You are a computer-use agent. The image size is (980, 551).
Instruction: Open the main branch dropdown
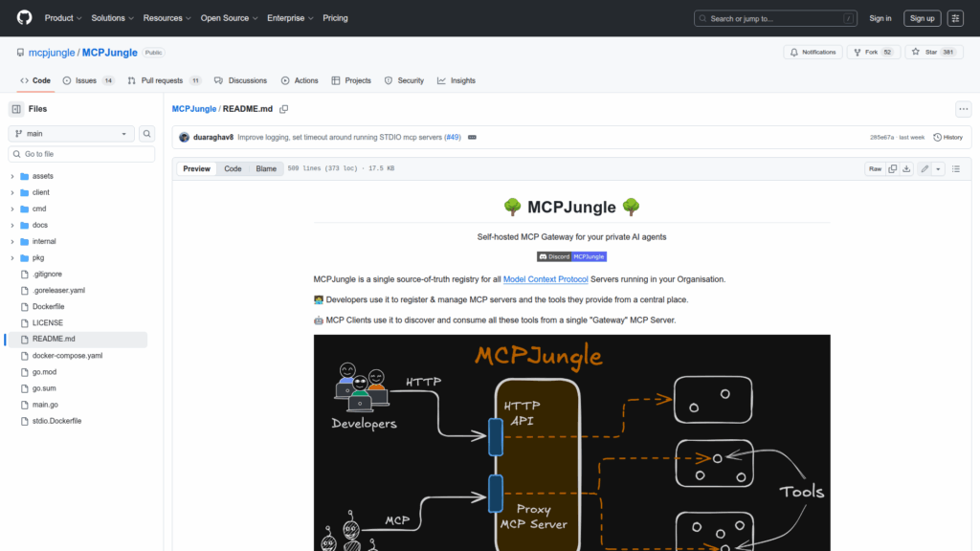click(72, 134)
